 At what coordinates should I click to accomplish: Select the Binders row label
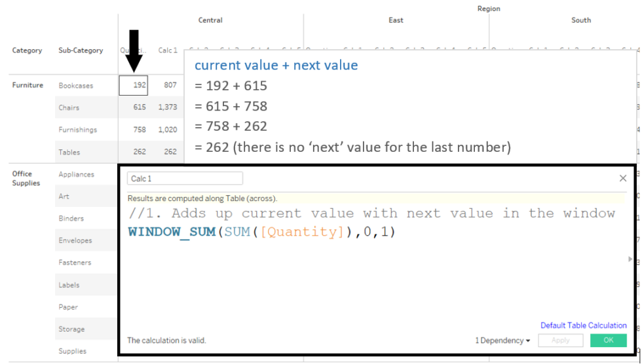[71, 219]
